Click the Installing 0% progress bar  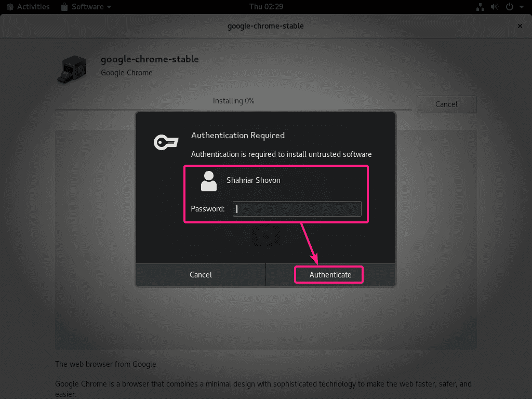point(233,110)
